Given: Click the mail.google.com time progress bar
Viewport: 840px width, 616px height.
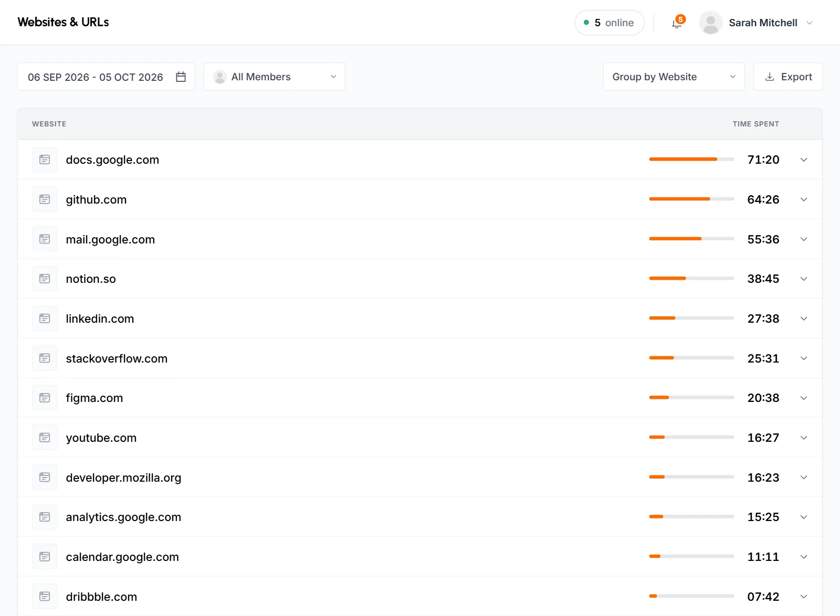Looking at the screenshot, I should coord(691,239).
